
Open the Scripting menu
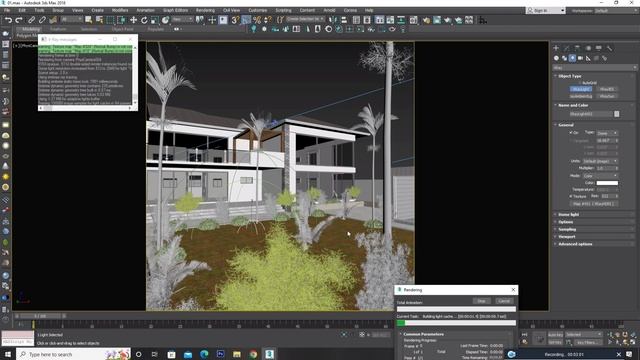coord(283,10)
